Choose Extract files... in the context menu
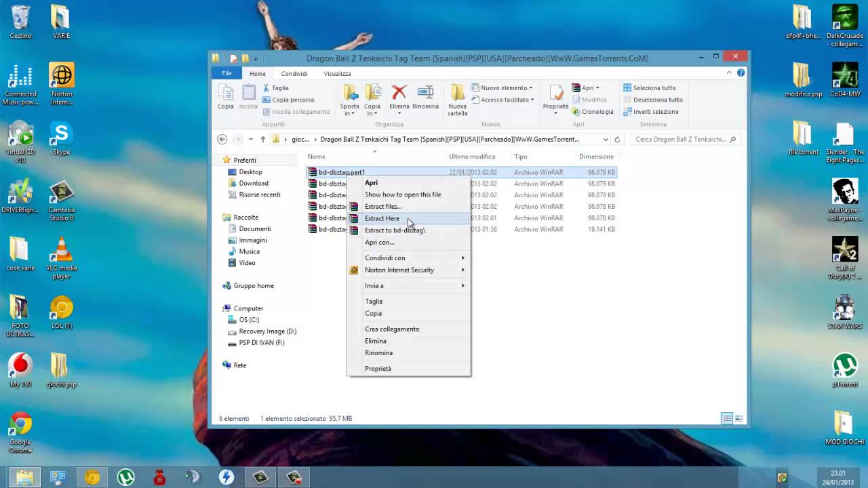The image size is (868, 488). click(408, 206)
